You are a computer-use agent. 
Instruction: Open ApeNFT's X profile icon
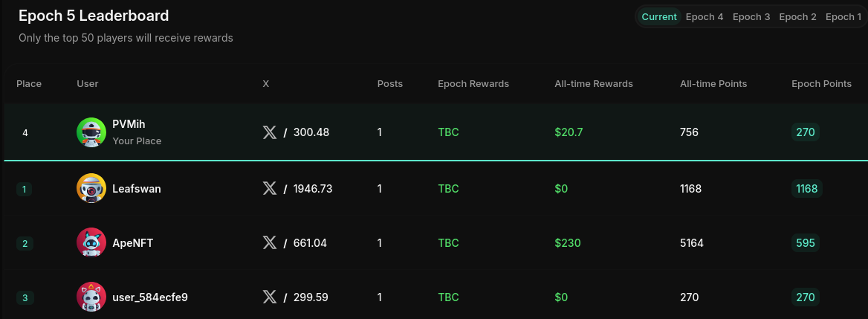click(x=270, y=242)
